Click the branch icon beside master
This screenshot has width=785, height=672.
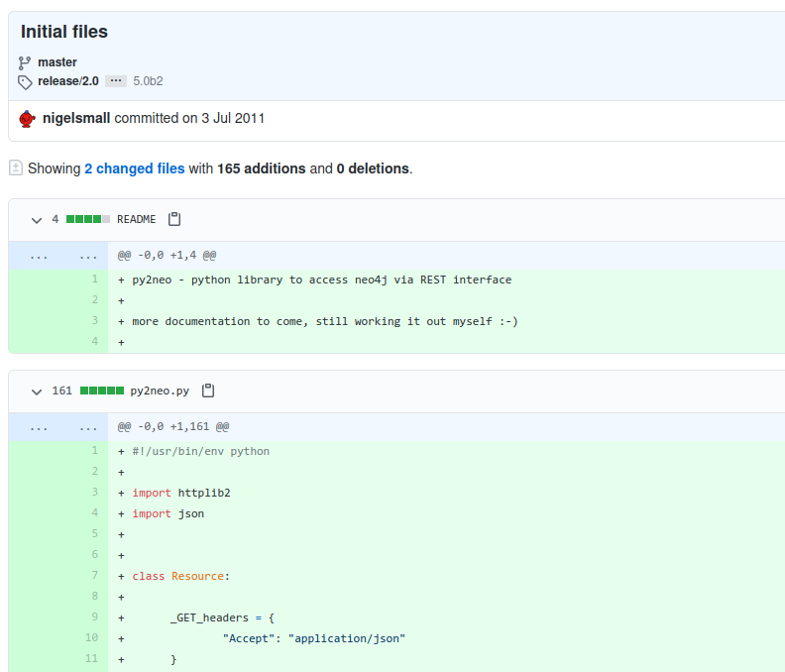coord(25,62)
